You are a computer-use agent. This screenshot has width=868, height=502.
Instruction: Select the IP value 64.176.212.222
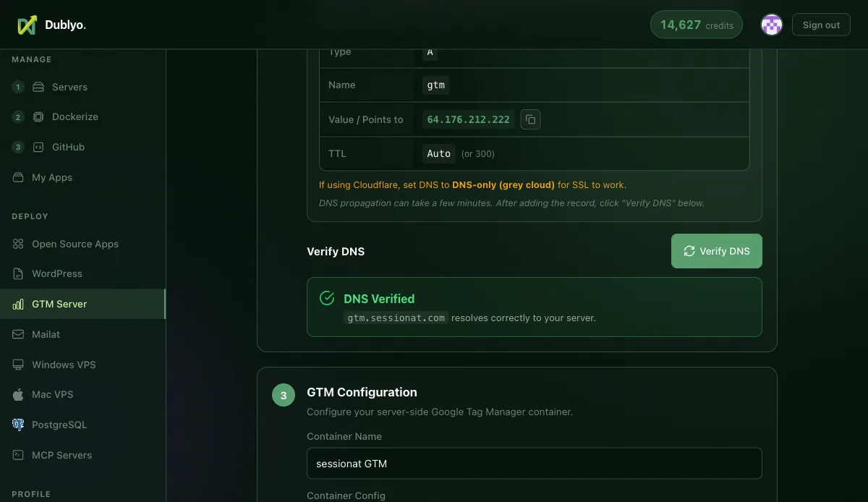(468, 119)
